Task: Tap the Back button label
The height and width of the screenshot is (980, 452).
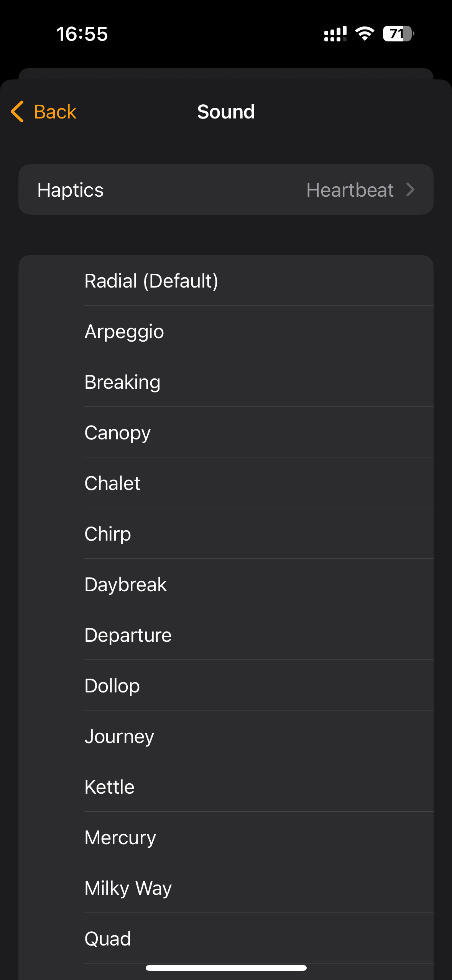Action: coord(55,112)
